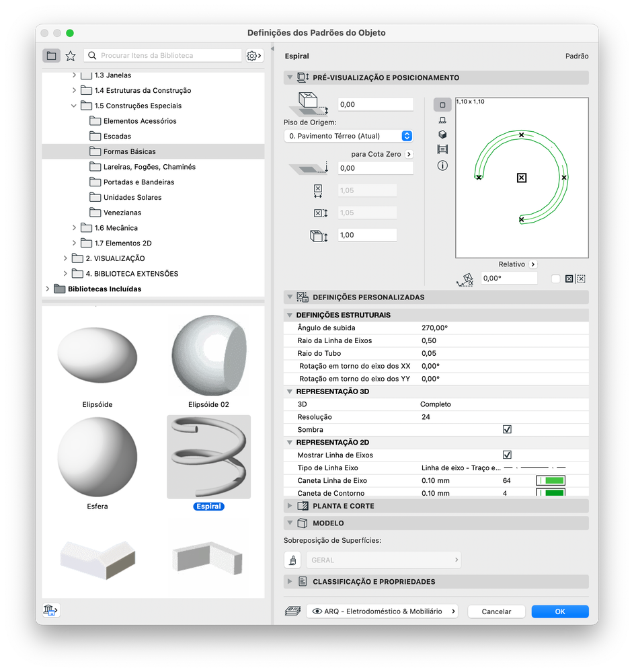Click the Planta e Corte panel icon
634x672 pixels.
[303, 506]
